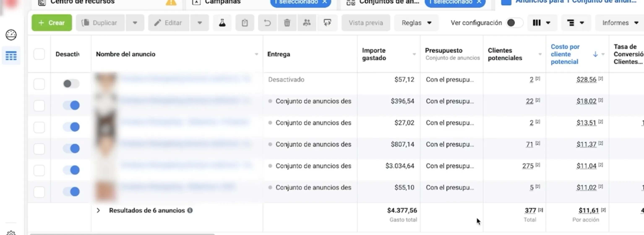The image size is (644, 235).
Task: Click the Duplicar button
Action: coord(100,23)
